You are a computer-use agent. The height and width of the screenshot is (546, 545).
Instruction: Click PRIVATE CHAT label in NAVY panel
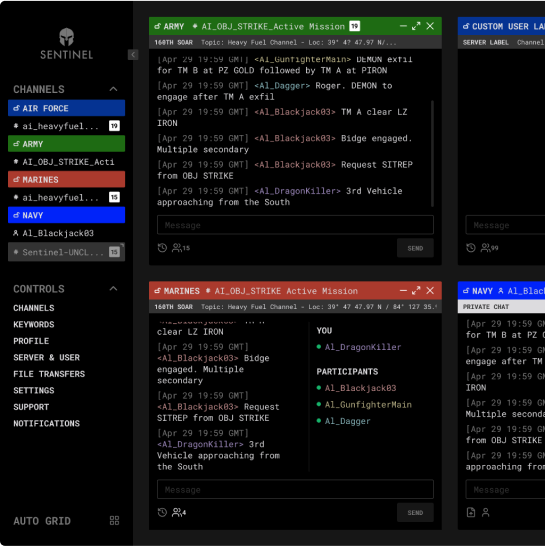coord(486,307)
